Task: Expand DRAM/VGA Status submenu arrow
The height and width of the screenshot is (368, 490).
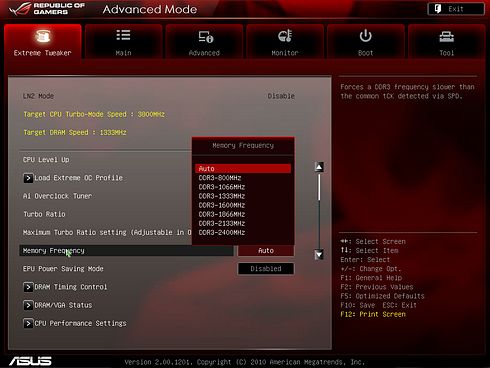Action: click(x=28, y=305)
